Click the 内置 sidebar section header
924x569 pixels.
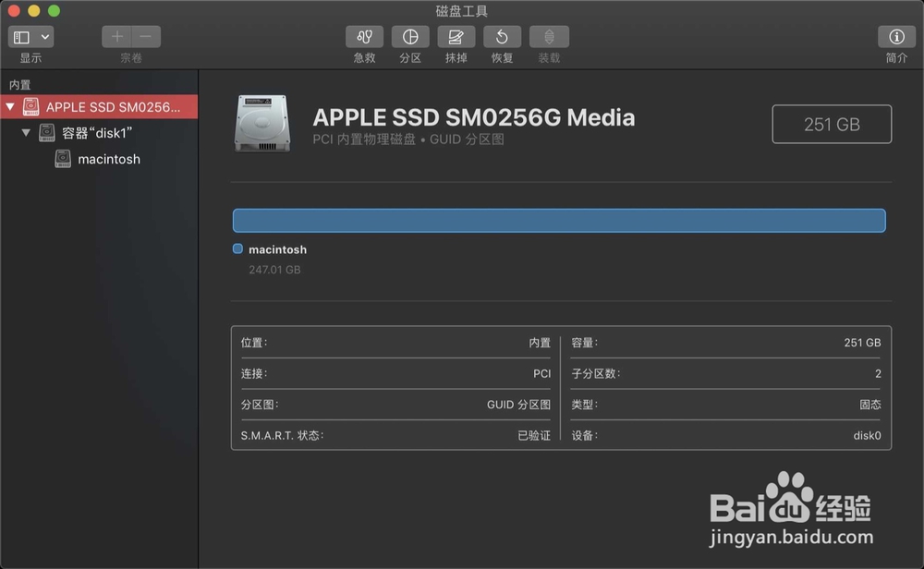click(19, 85)
